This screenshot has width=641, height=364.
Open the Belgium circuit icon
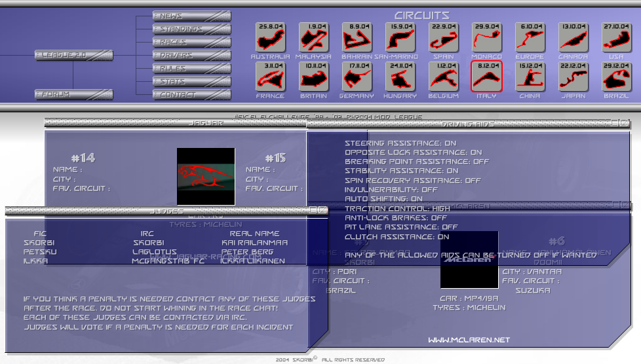444,77
